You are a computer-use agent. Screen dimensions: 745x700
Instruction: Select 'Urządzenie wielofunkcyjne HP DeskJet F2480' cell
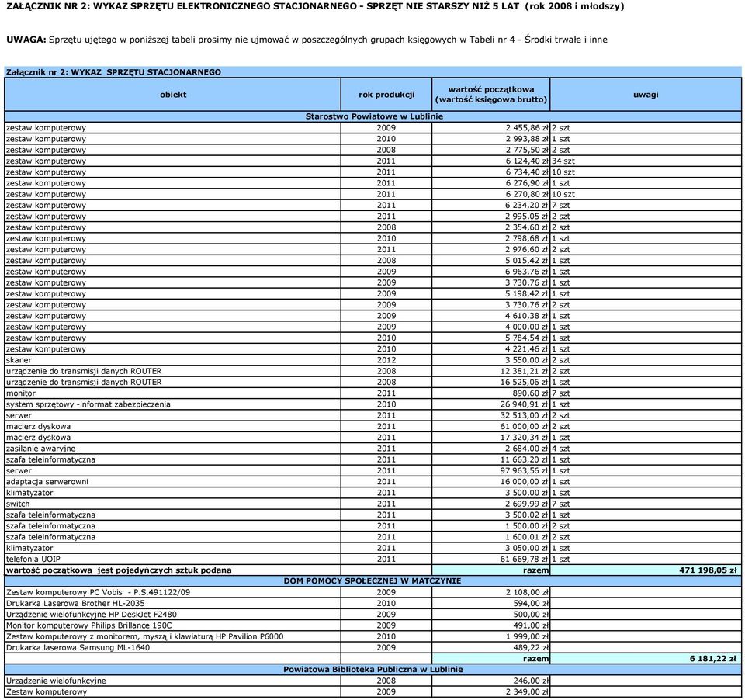[x=173, y=614]
